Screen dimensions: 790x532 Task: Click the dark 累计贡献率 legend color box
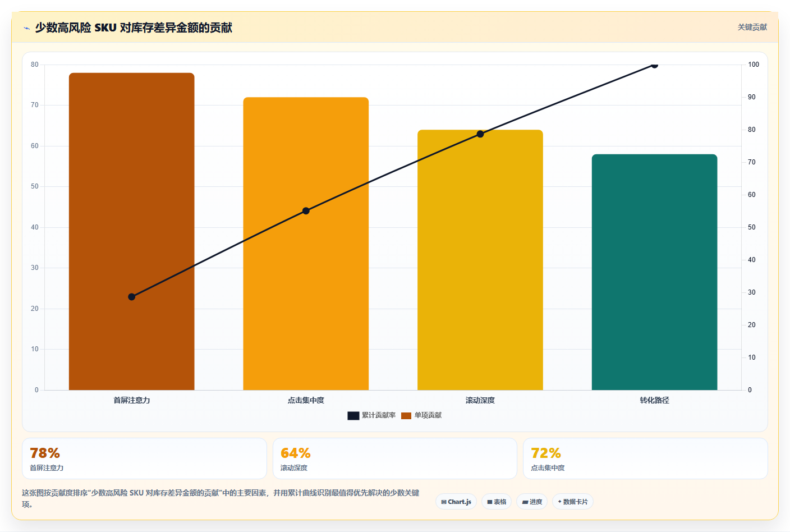(353, 415)
